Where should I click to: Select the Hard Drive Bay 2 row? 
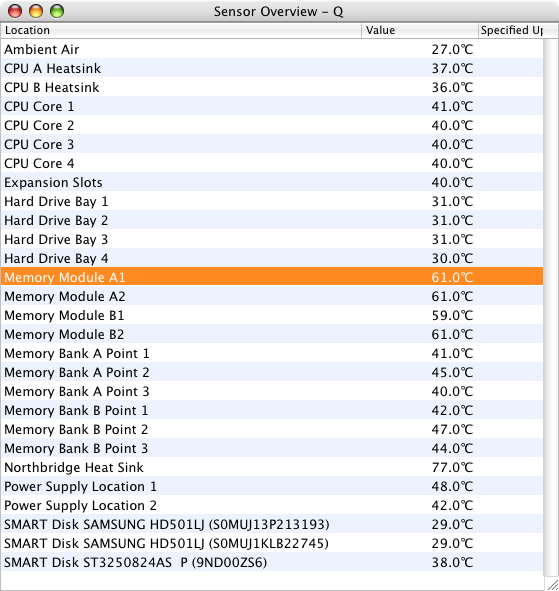tap(272, 220)
